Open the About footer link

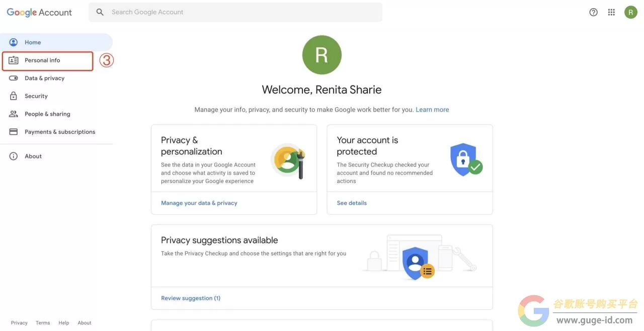[x=85, y=323]
